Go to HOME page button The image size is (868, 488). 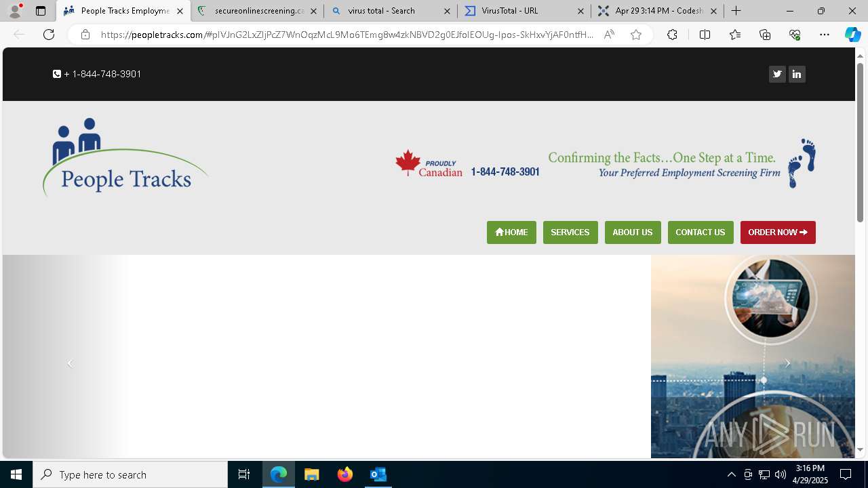pyautogui.click(x=511, y=232)
